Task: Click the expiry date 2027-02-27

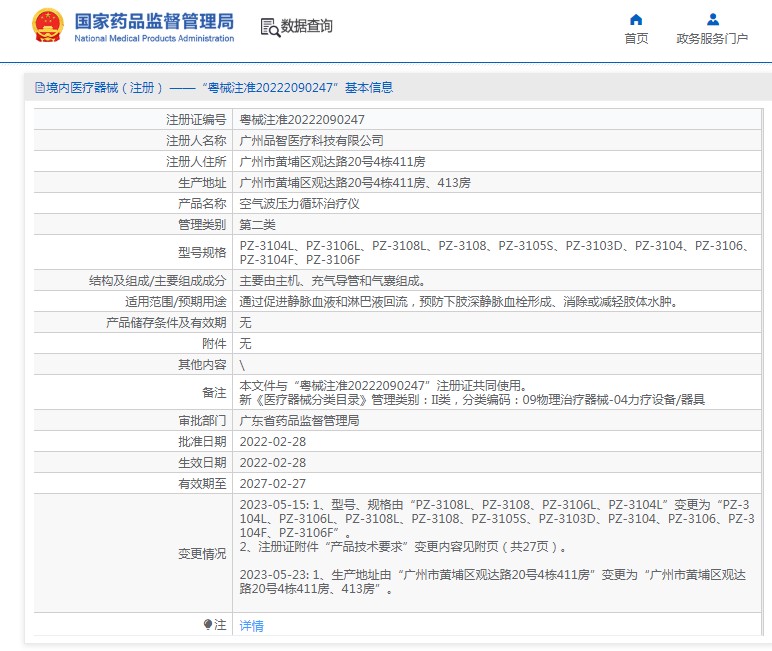Action: pyautogui.click(x=272, y=483)
